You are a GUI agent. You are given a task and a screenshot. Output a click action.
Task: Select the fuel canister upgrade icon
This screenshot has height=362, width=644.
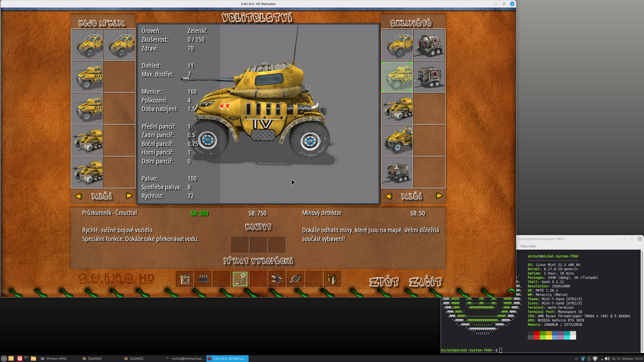point(185,279)
